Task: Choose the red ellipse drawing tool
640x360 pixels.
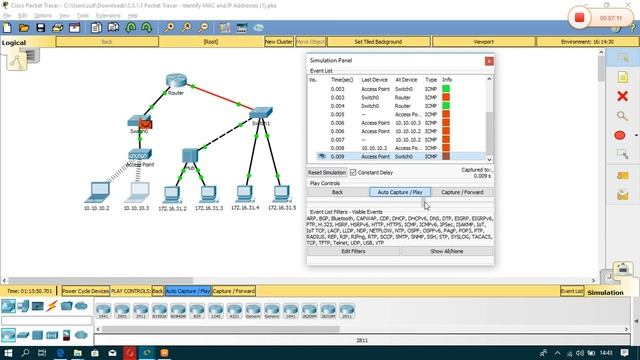Action: (620, 135)
